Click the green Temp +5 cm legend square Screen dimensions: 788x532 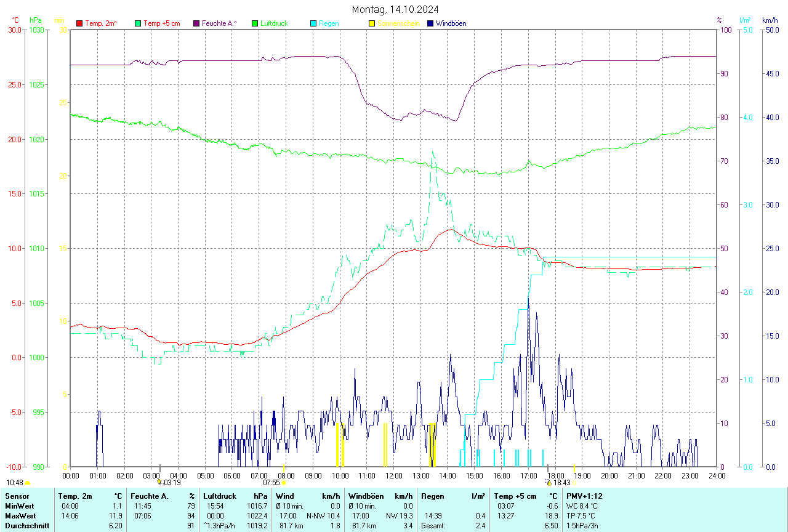pos(138,23)
